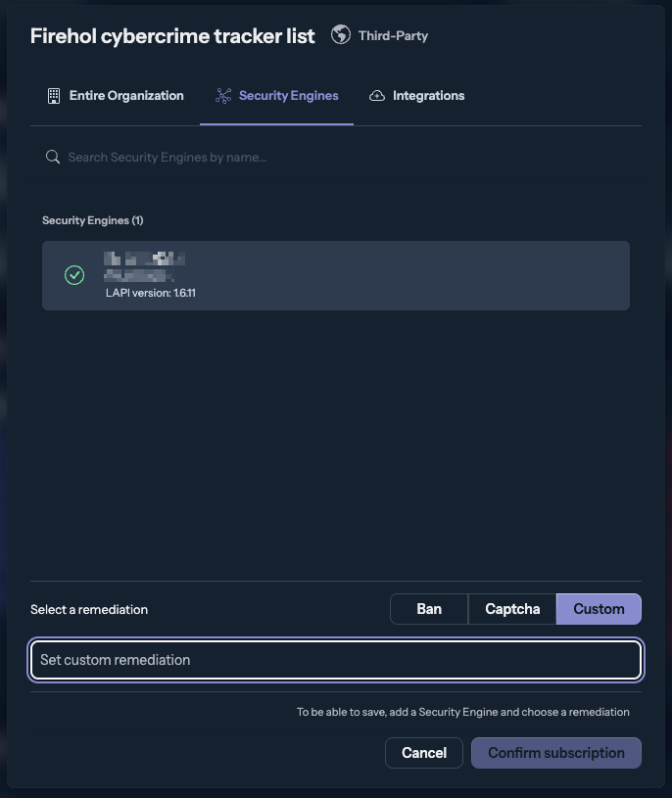Select the Custom remediation option

point(599,609)
